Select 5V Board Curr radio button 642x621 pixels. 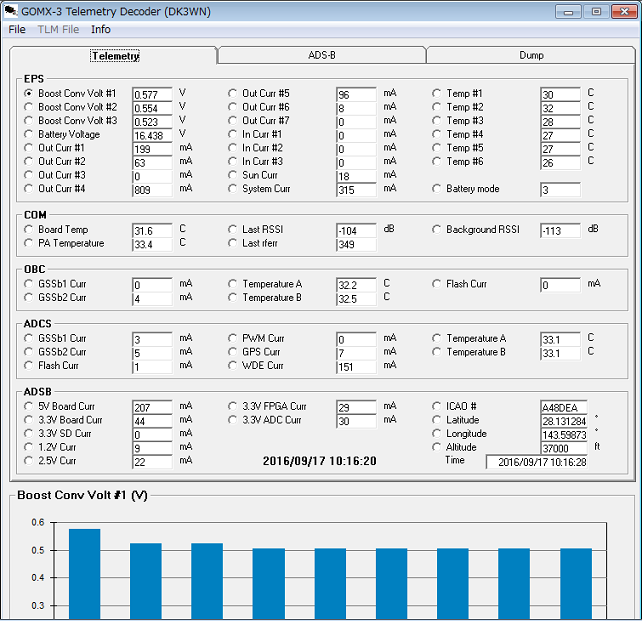[28, 406]
